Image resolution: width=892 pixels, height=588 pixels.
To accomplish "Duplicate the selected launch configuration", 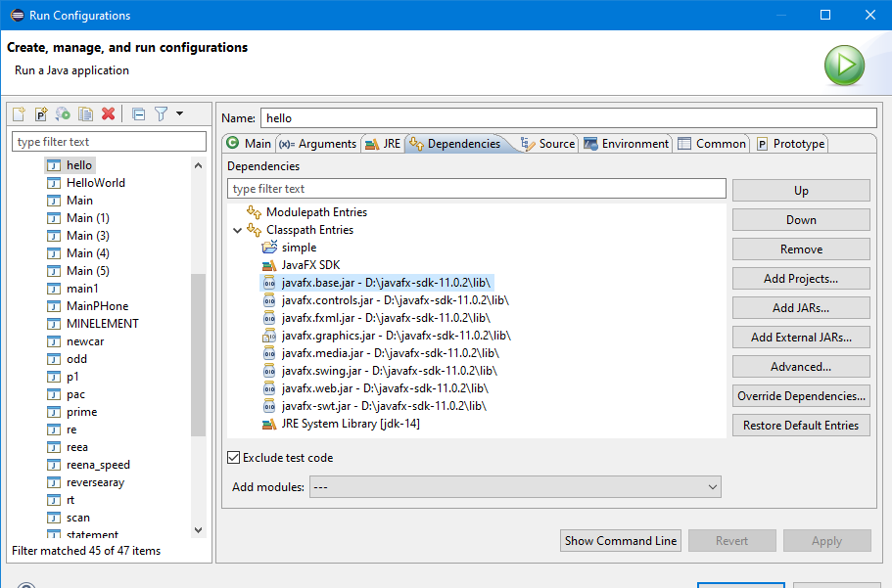I will click(83, 113).
